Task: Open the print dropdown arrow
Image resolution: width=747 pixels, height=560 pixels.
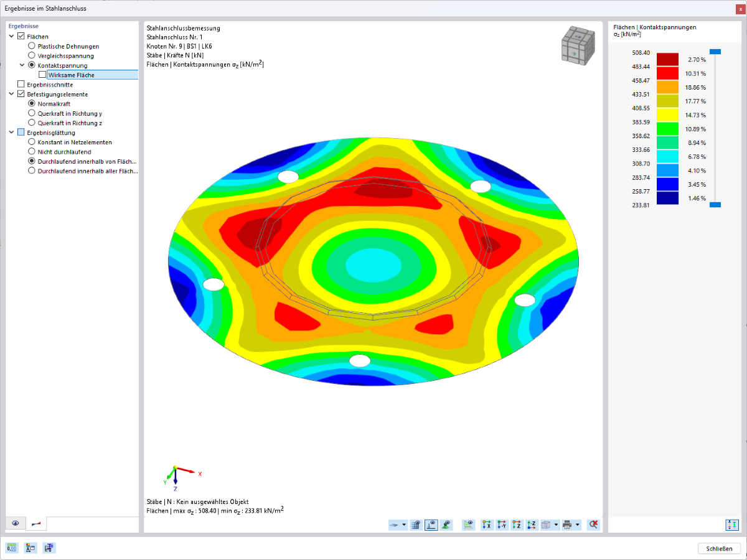Action: pyautogui.click(x=577, y=525)
